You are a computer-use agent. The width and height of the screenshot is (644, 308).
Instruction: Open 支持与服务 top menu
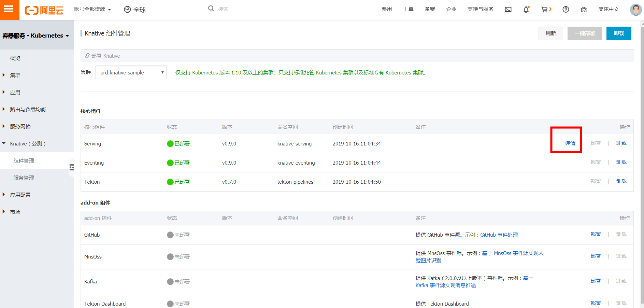pyautogui.click(x=481, y=9)
